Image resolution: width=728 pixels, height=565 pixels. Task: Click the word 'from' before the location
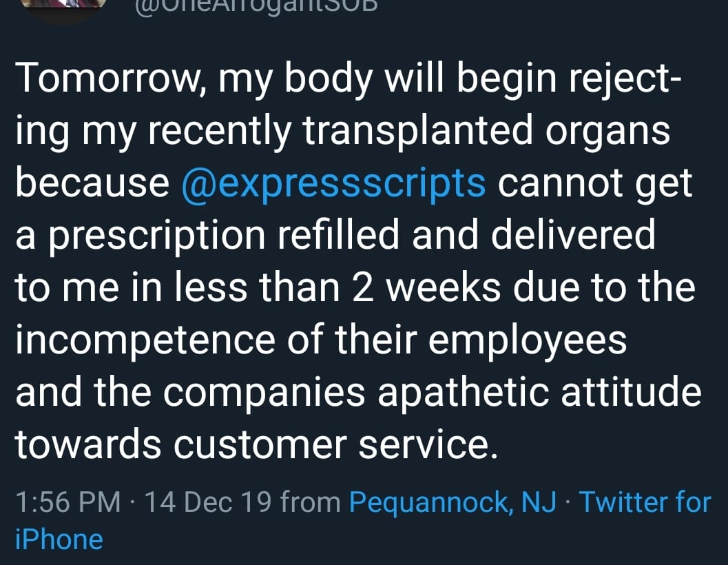pyautogui.click(x=311, y=502)
